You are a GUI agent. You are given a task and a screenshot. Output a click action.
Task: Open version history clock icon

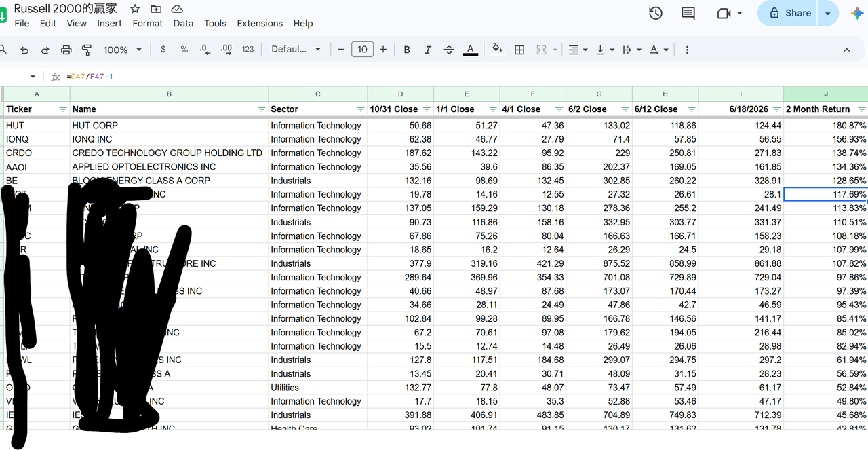pyautogui.click(x=655, y=13)
